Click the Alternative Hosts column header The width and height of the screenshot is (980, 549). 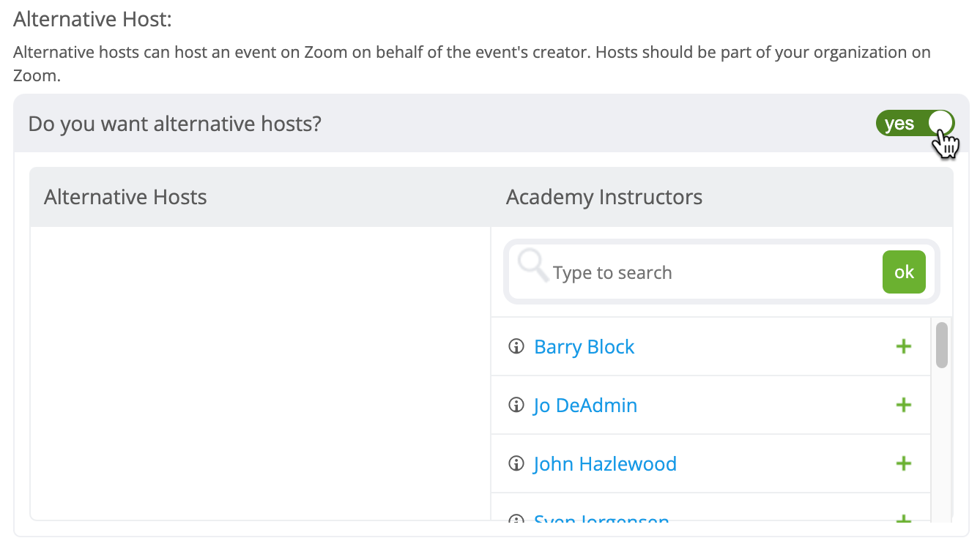click(125, 197)
